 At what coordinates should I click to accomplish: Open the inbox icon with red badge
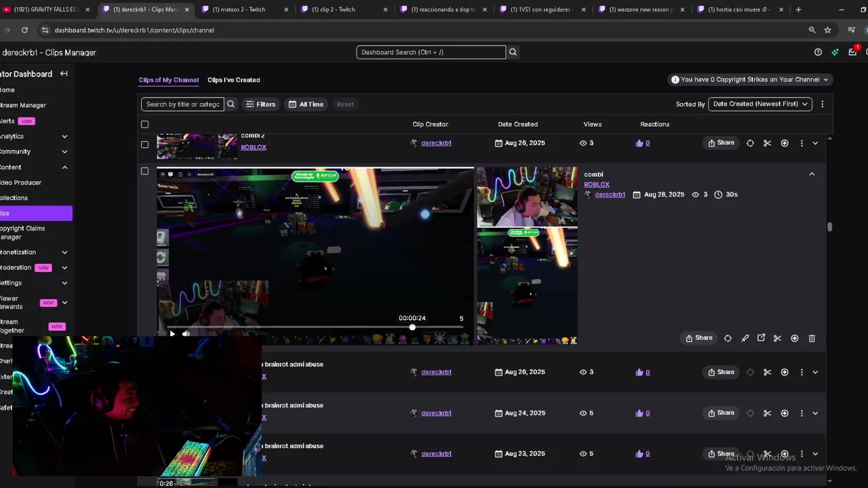click(853, 52)
